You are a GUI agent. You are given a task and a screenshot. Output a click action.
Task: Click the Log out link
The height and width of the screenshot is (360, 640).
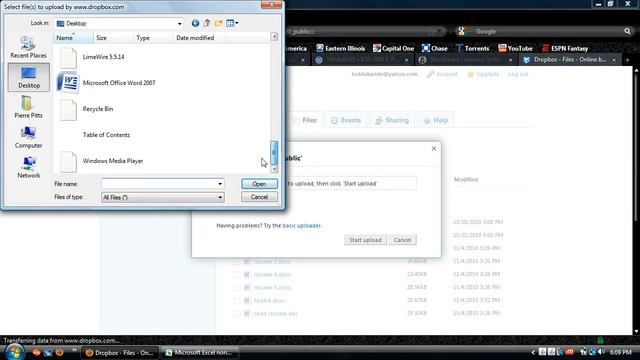pyautogui.click(x=518, y=74)
